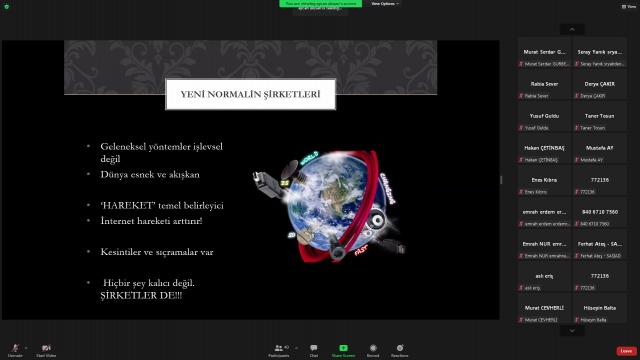This screenshot has height=360, width=640.
Task: Click the green screen sharing notification banner
Action: [320, 4]
